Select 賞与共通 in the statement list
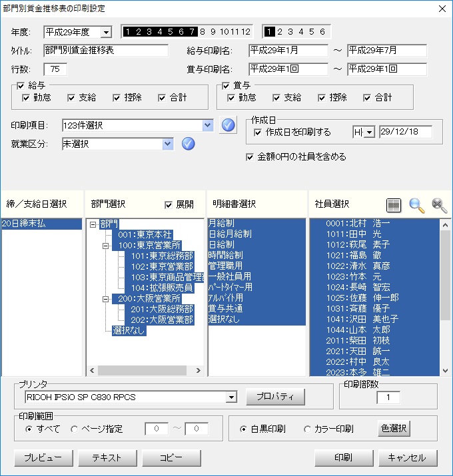 256,309
